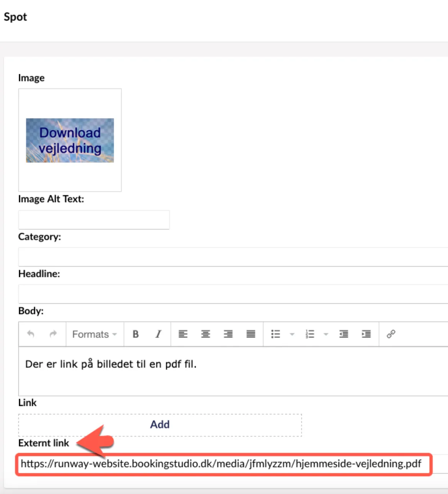Screen dimensions: 448x494
Task: Select the Download vejledning image thumbnail
Action: pyautogui.click(x=70, y=140)
